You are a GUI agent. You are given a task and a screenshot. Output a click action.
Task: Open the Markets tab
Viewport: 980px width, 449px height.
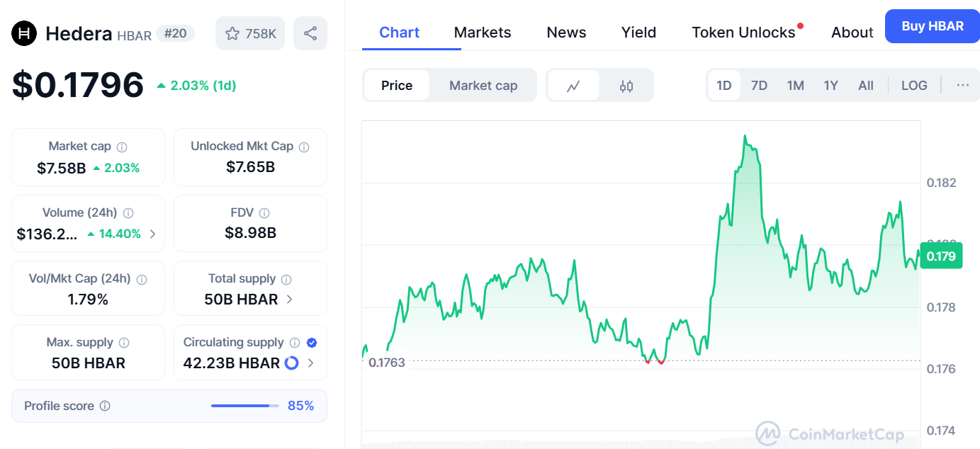pyautogui.click(x=483, y=33)
